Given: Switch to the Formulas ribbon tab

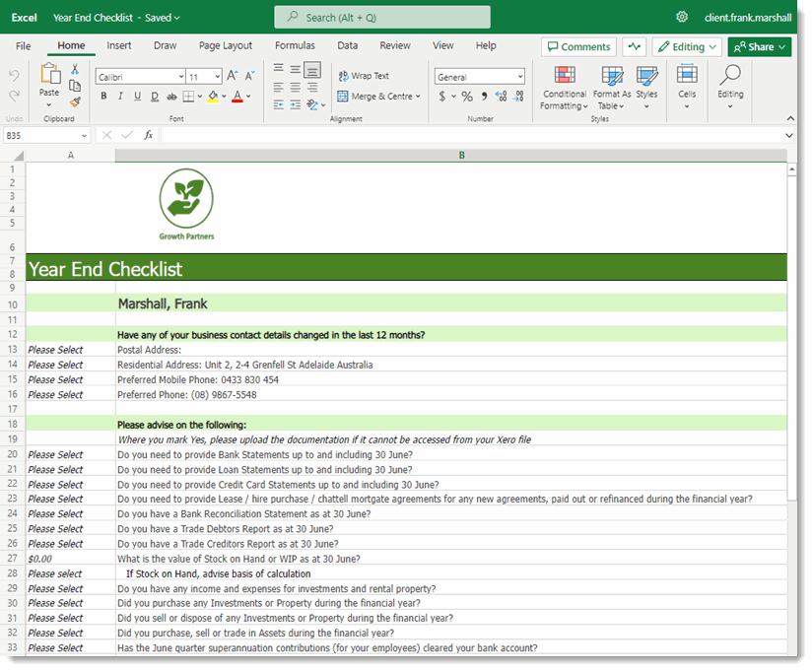Looking at the screenshot, I should point(295,44).
